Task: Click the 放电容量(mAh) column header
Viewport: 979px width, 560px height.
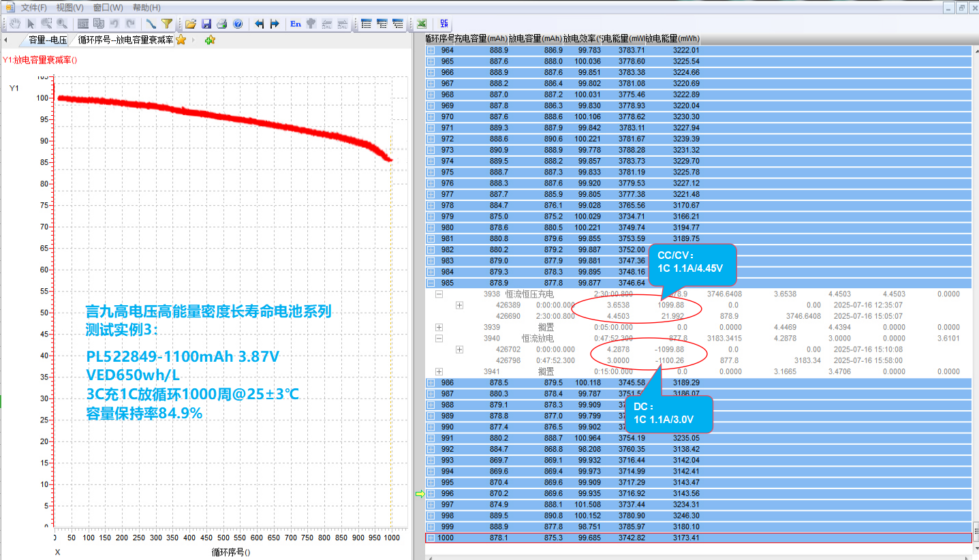Action: 535,38
